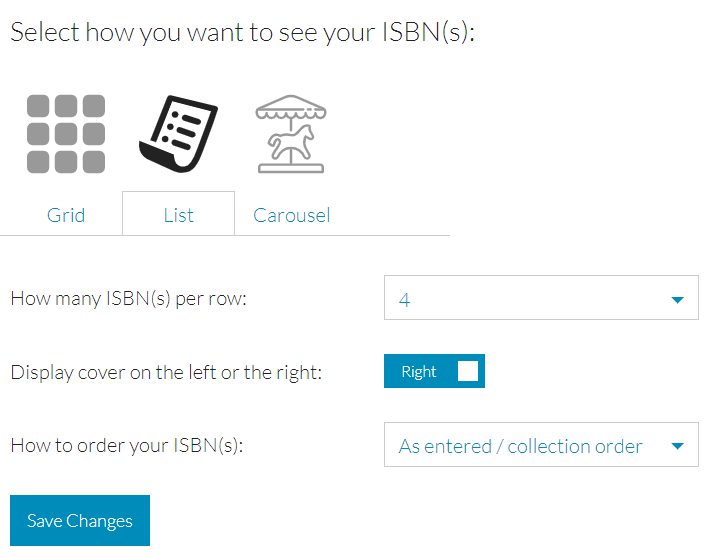Screen dimensions: 709x556
Task: Select the Grid layout icon
Action: click(x=66, y=134)
